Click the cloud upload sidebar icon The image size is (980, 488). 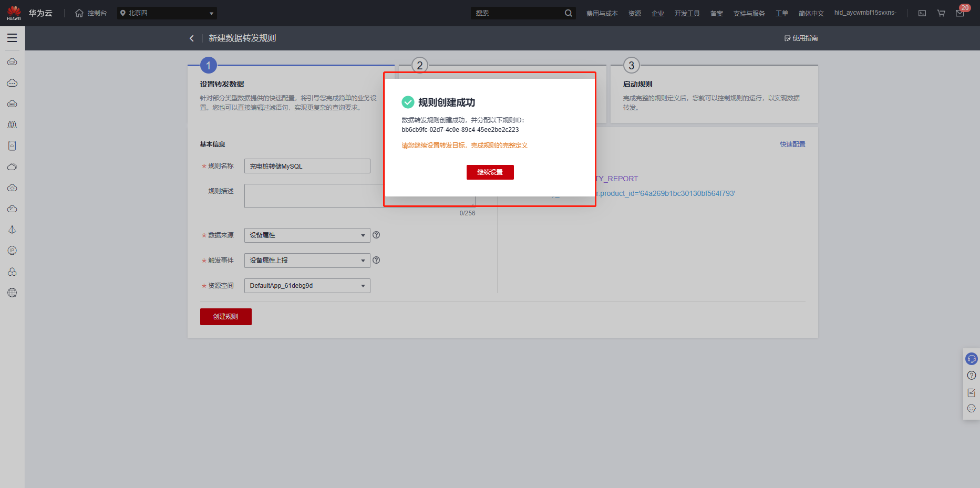[12, 188]
